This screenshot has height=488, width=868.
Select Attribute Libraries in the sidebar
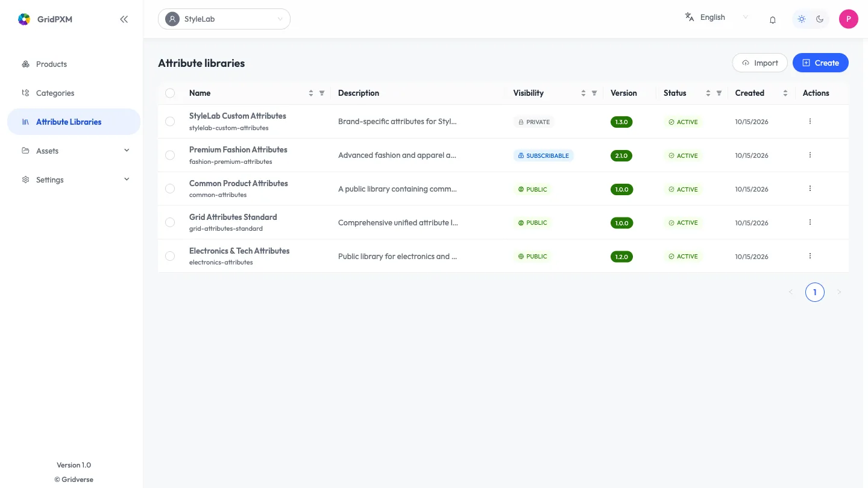point(74,122)
